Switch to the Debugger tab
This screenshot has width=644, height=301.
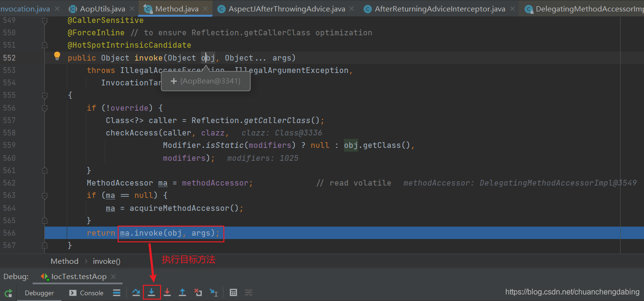click(x=40, y=293)
